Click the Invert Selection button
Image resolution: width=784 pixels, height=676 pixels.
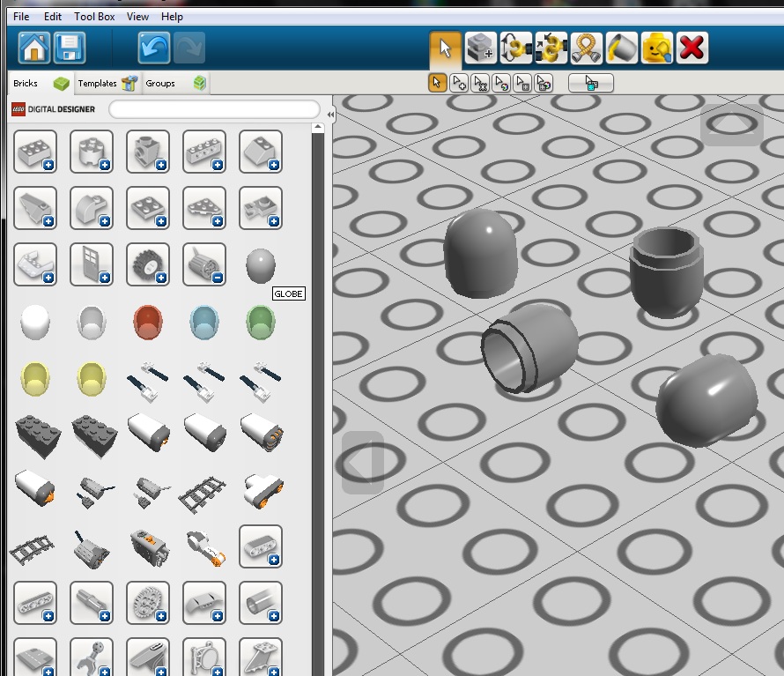pyautogui.click(x=590, y=83)
